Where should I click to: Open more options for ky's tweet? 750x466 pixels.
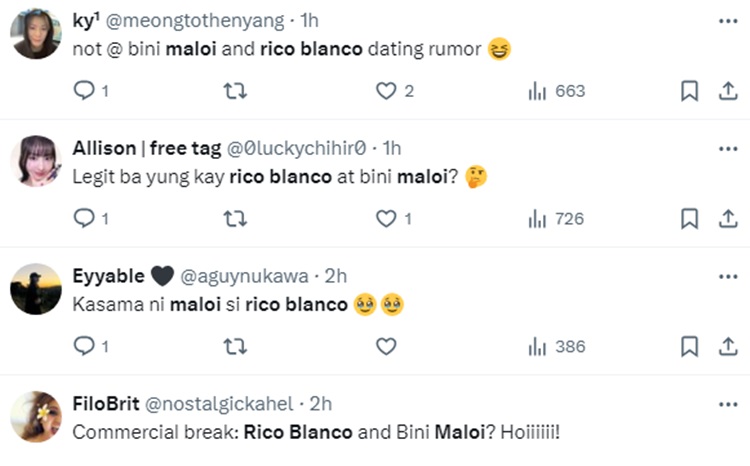point(727,21)
